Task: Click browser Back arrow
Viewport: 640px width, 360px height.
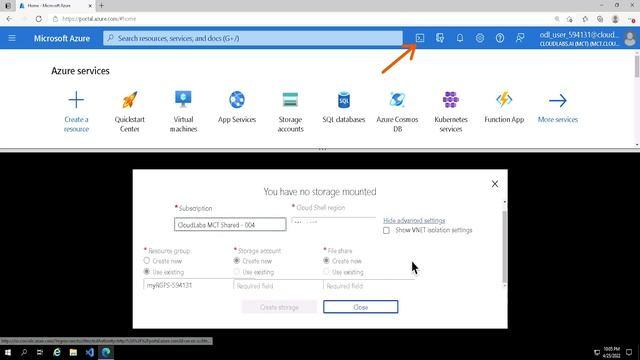Action: 9,19
